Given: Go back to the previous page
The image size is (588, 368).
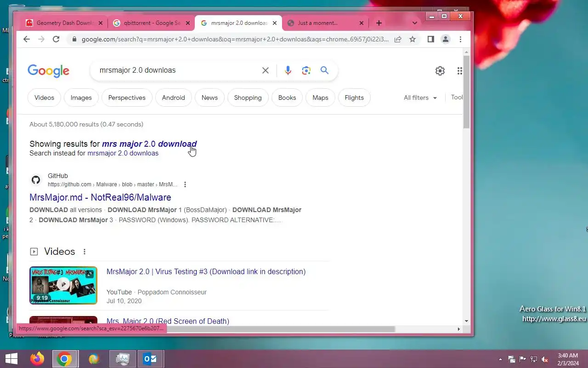Looking at the screenshot, I should [x=27, y=39].
